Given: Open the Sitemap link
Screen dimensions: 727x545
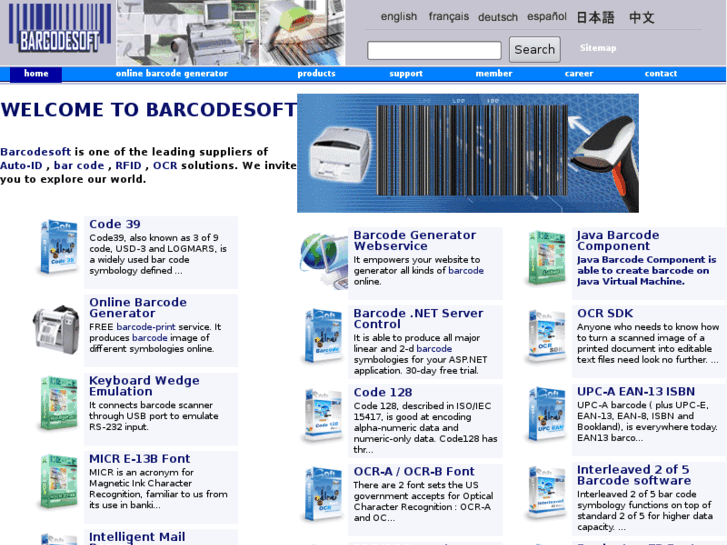Looking at the screenshot, I should pos(598,48).
